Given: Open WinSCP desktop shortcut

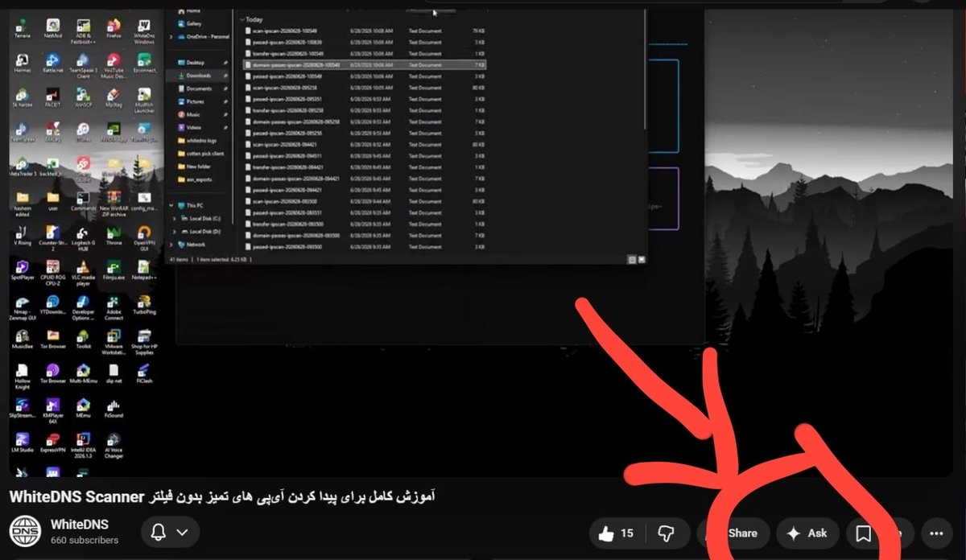Looking at the screenshot, I should pos(84,97).
